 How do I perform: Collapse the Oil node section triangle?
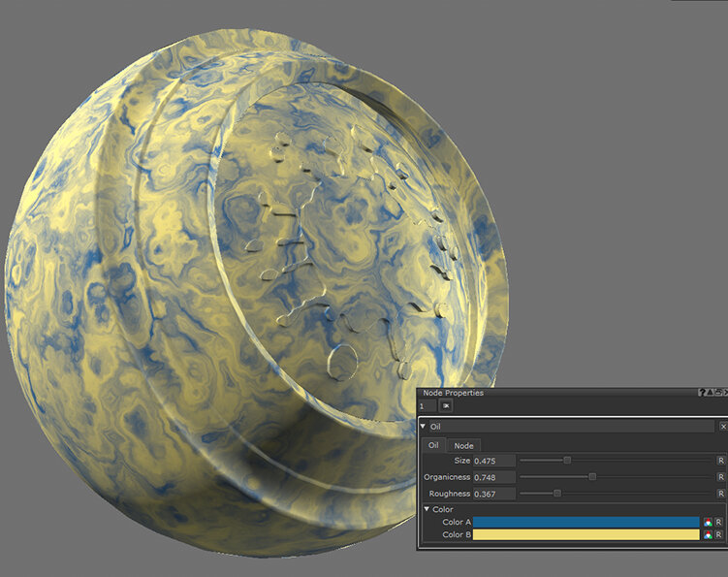coord(424,427)
